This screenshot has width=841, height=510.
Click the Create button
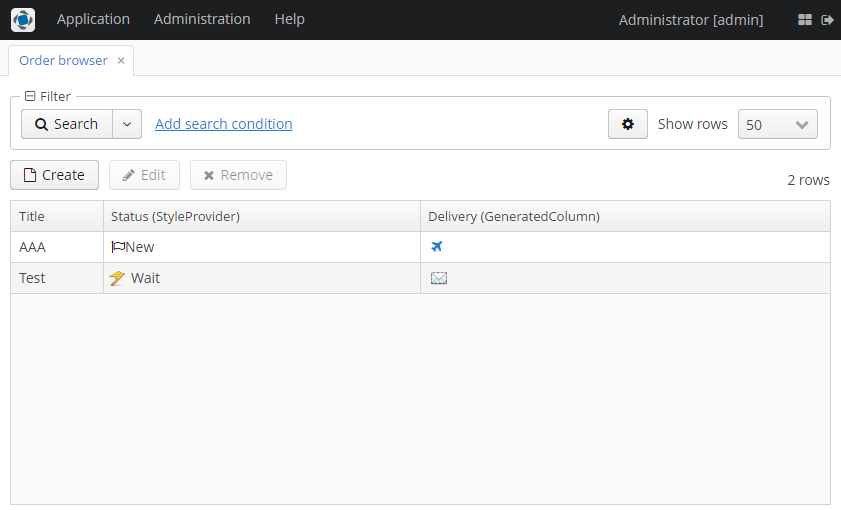point(54,175)
